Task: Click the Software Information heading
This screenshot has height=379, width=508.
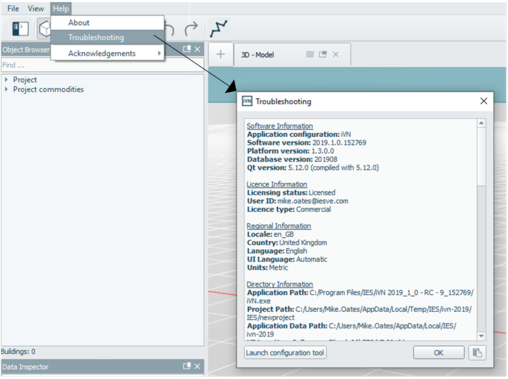Action: pos(280,126)
